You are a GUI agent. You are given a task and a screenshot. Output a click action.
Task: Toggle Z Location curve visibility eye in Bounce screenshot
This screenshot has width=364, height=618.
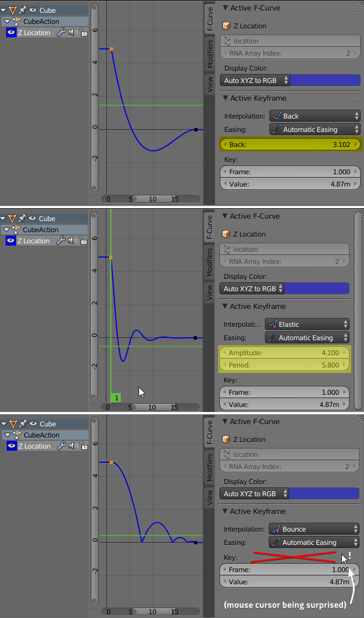pos(12,446)
